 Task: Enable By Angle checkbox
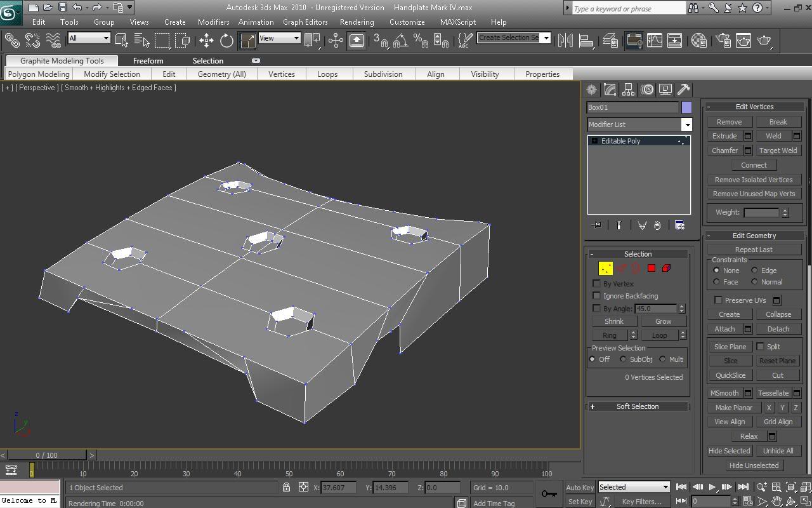coord(596,309)
